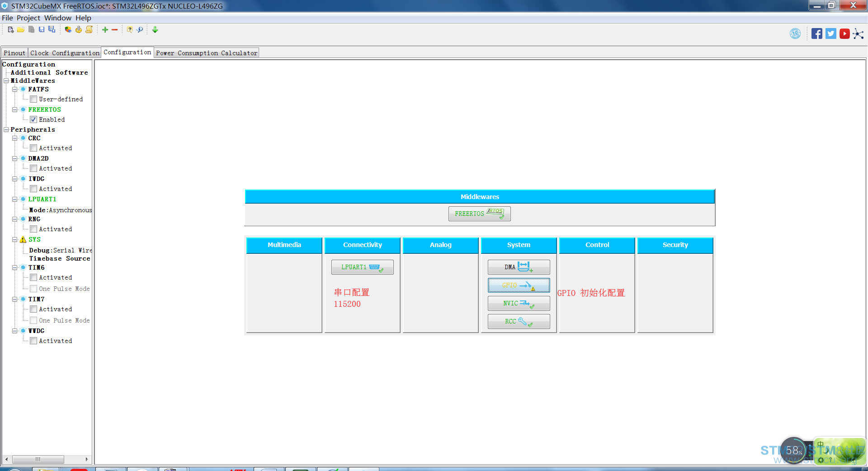
Task: Click the chip icon beside RNG
Action: [23, 219]
